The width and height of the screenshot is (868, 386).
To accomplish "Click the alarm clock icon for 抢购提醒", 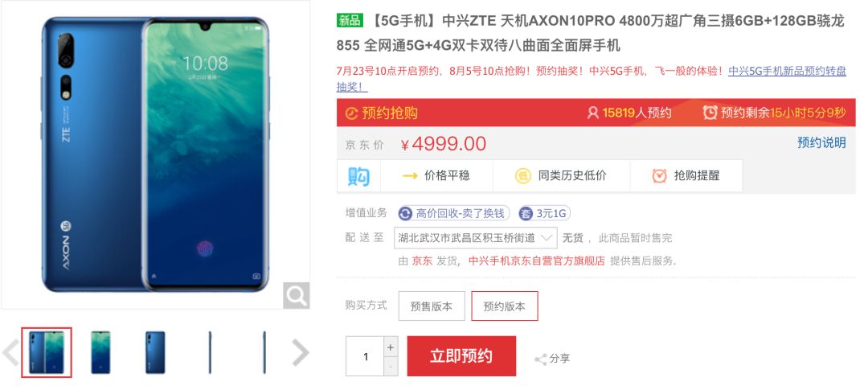I will [x=659, y=175].
